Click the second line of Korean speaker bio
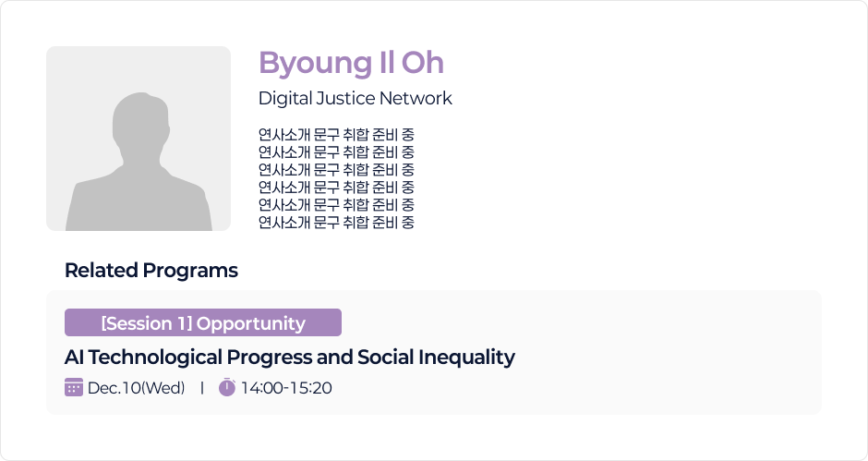 pyautogui.click(x=336, y=152)
